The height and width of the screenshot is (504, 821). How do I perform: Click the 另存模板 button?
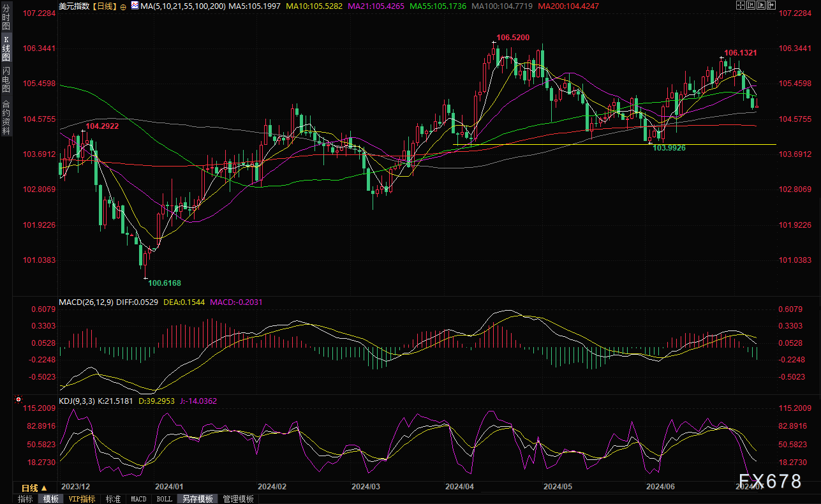(197, 499)
